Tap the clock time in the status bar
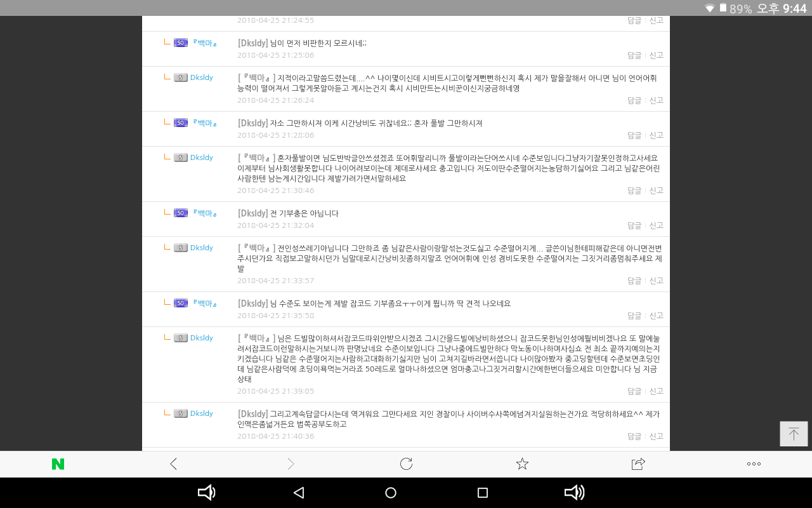 click(794, 9)
